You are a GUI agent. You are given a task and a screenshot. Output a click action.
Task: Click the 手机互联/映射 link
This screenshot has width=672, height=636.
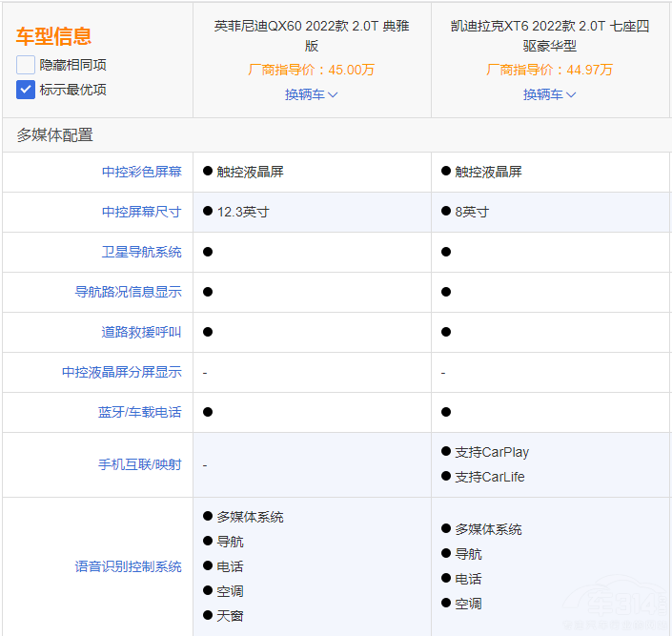coord(140,464)
